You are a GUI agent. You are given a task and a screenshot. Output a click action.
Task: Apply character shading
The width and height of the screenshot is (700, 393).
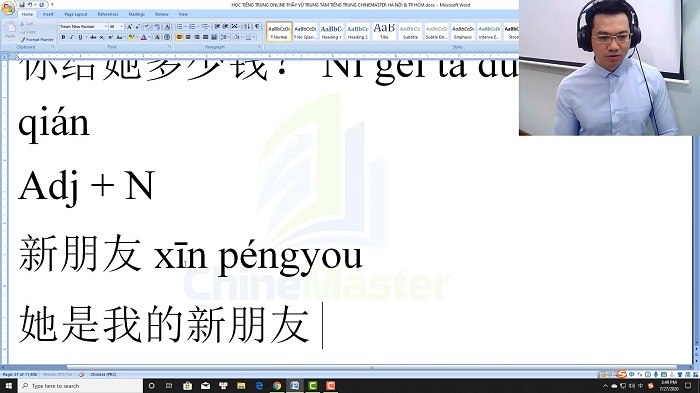(x=157, y=37)
